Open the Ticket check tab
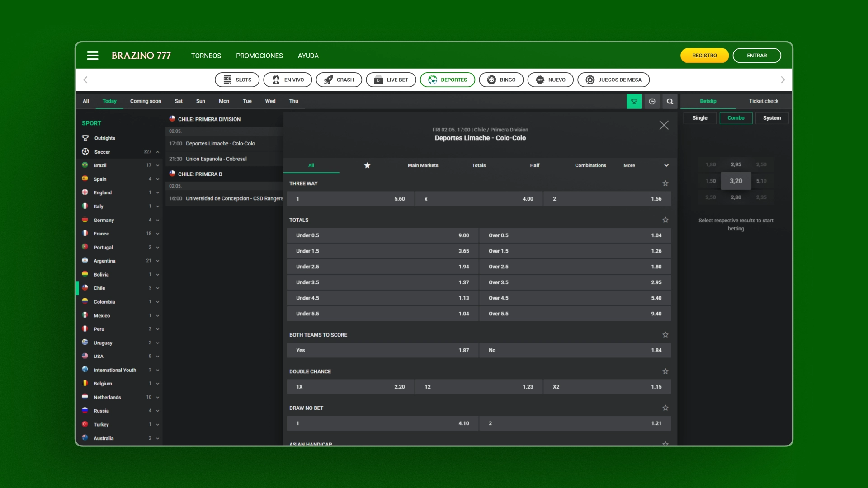Image resolution: width=868 pixels, height=488 pixels. click(764, 101)
